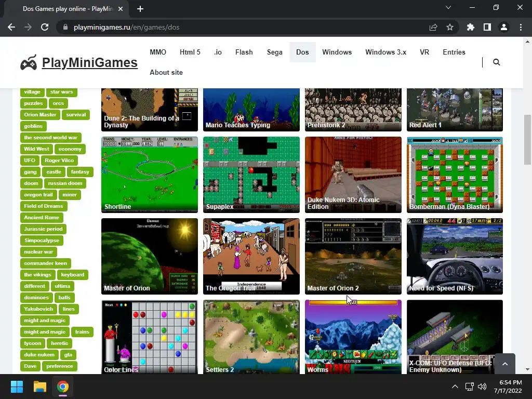This screenshot has width=532, height=399.
Task: Open Bomberman (Dyna Blaster) thumbnail
Action: 455,175
